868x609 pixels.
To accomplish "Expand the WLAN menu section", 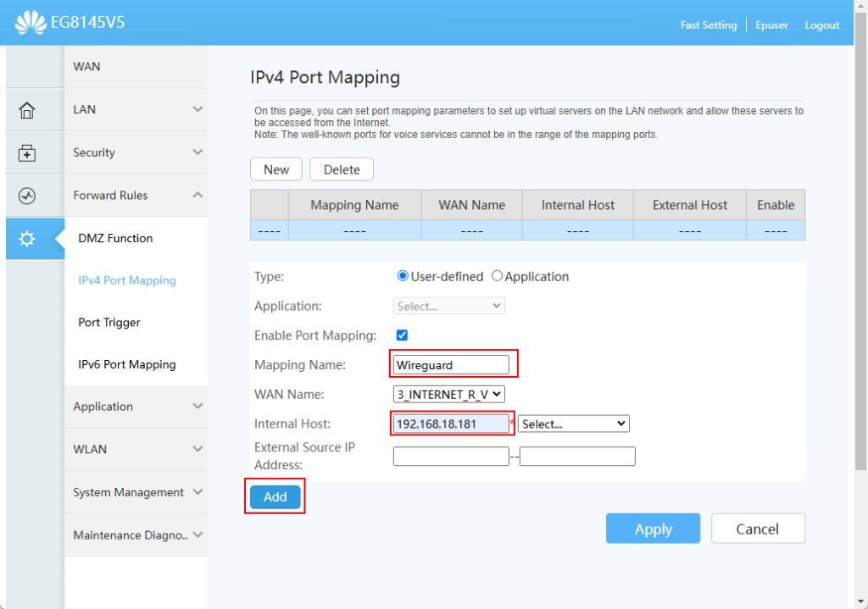I will pyautogui.click(x=137, y=449).
